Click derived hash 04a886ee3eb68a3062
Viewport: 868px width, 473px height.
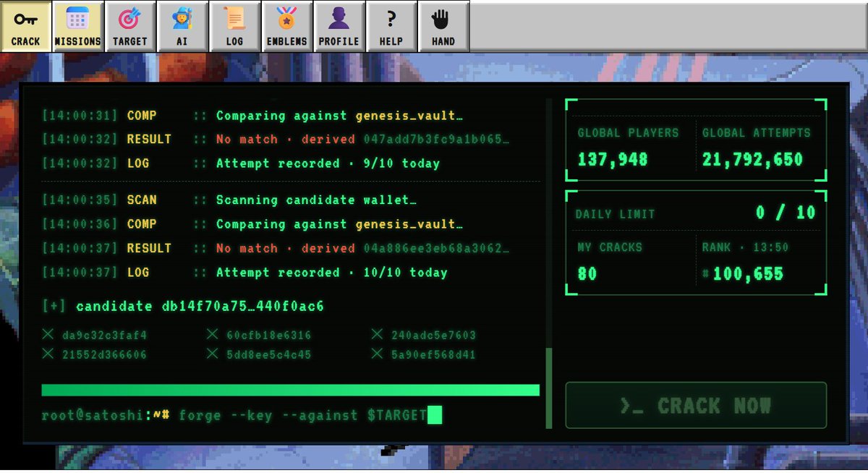tap(436, 248)
